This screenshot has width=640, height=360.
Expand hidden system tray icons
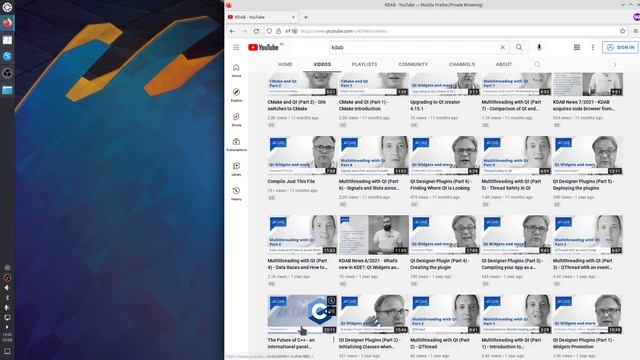pos(7,327)
